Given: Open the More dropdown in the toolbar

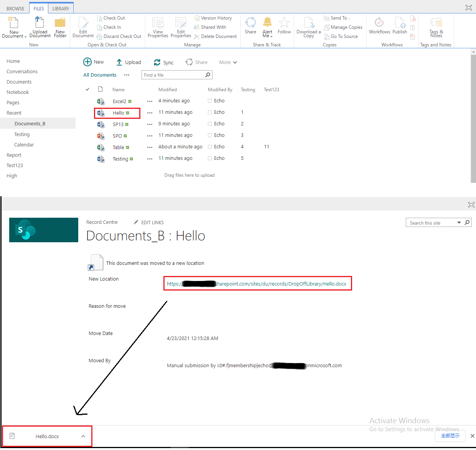Looking at the screenshot, I should click(x=228, y=62).
